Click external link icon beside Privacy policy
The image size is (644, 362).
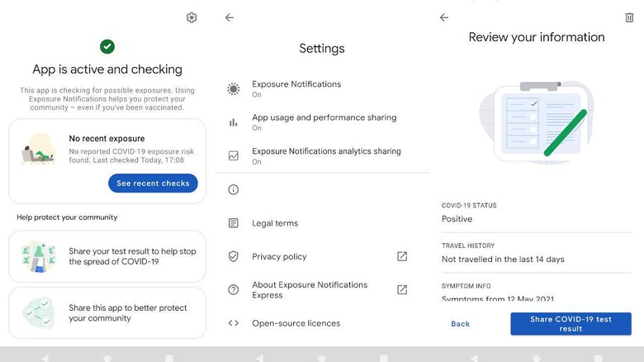(x=402, y=256)
